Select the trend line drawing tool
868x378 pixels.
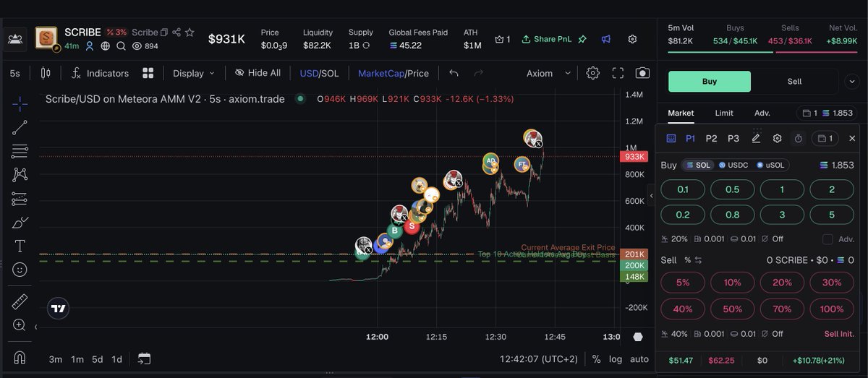point(20,128)
